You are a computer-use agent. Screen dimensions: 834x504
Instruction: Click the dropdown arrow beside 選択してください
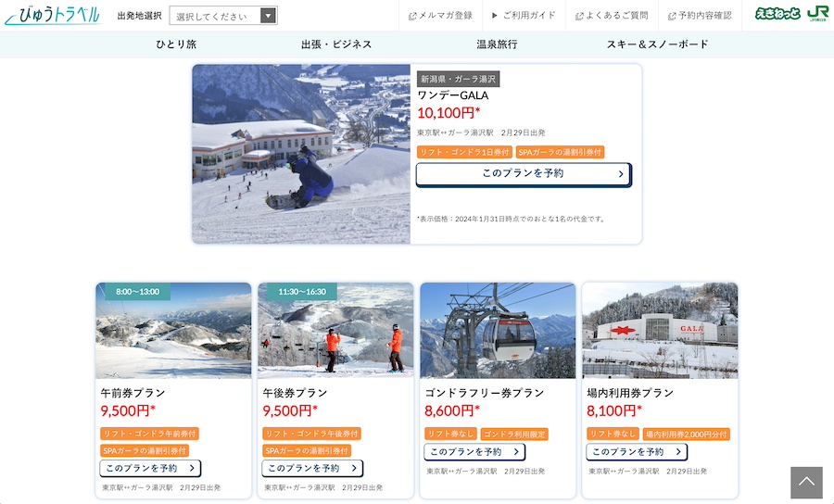click(x=268, y=16)
